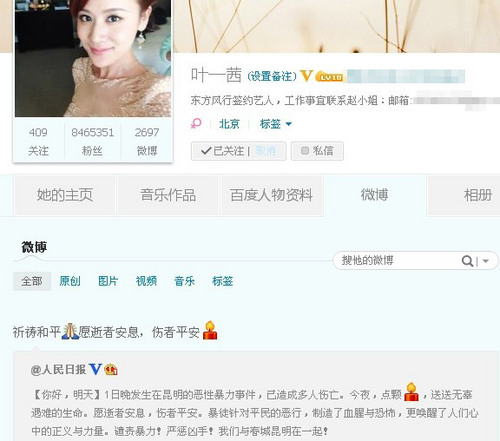Open 私信 private message
The width and height of the screenshot is (500, 441).
[317, 151]
